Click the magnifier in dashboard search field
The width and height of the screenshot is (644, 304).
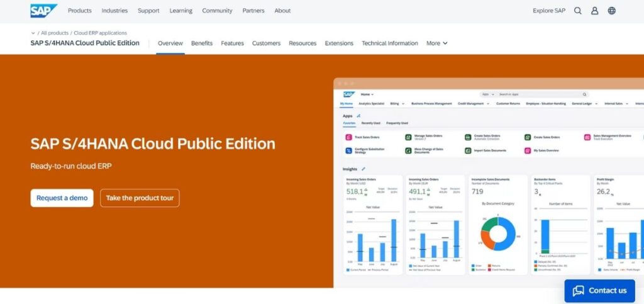pos(584,94)
